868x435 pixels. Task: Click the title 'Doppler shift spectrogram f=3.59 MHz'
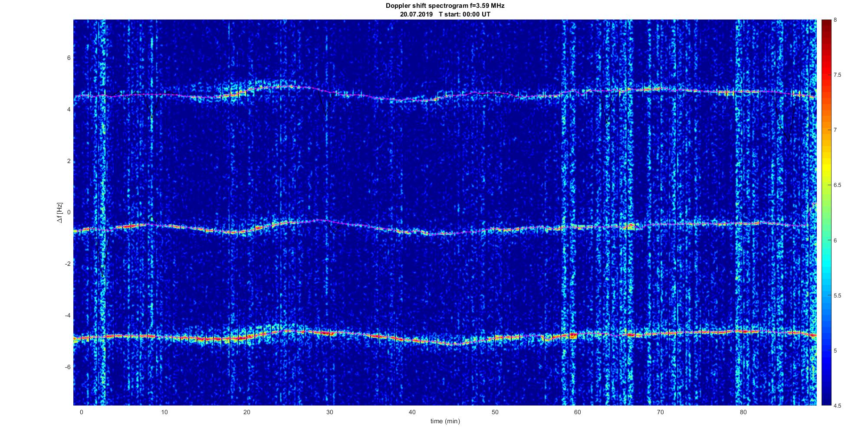pyautogui.click(x=445, y=6)
